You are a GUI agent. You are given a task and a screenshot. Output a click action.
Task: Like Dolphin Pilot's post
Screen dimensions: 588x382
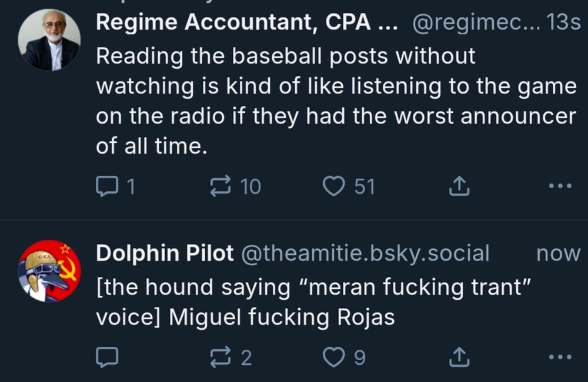(x=334, y=357)
